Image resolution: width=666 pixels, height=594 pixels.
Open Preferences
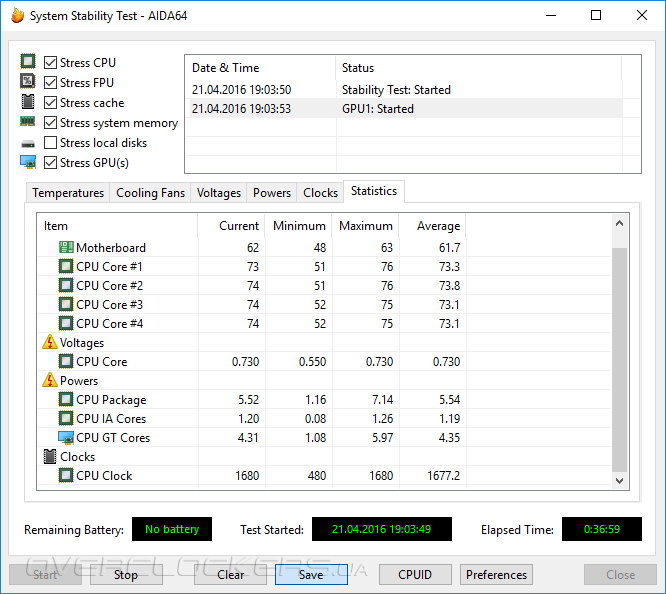496,574
